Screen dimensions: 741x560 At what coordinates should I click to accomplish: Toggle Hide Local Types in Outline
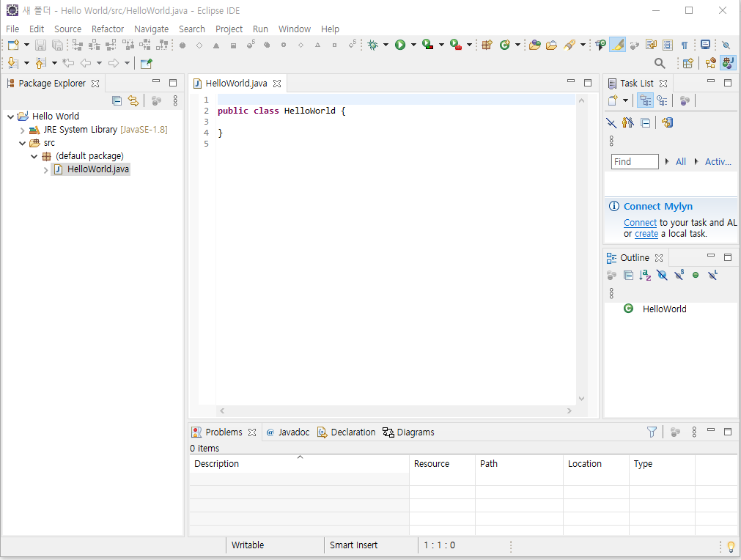click(x=712, y=275)
